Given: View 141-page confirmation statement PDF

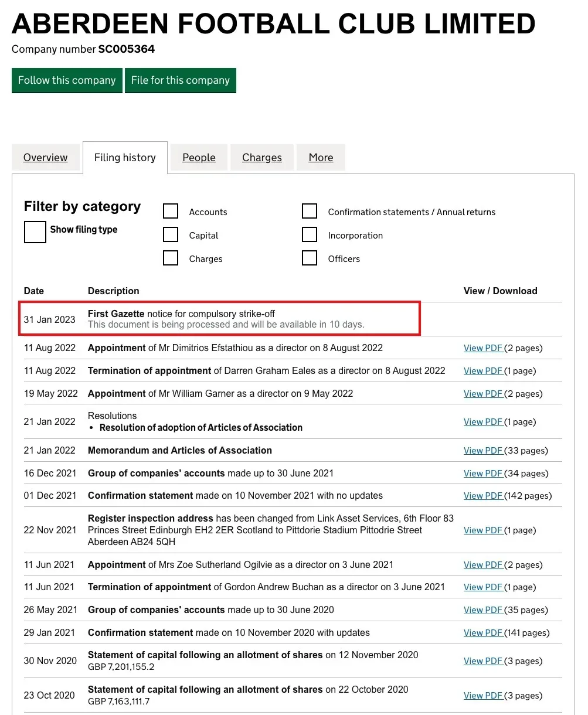Looking at the screenshot, I should [483, 633].
